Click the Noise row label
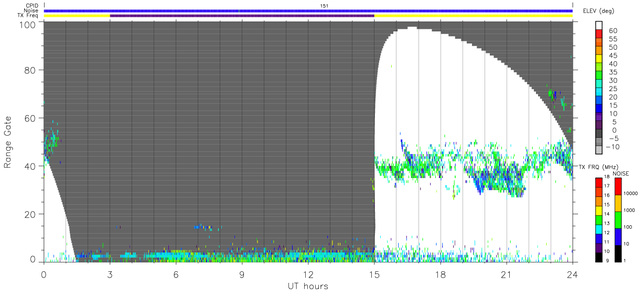 [31, 10]
